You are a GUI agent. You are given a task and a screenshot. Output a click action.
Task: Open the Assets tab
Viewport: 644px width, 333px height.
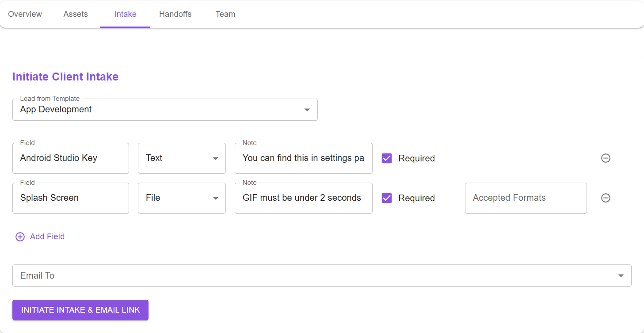pos(75,14)
